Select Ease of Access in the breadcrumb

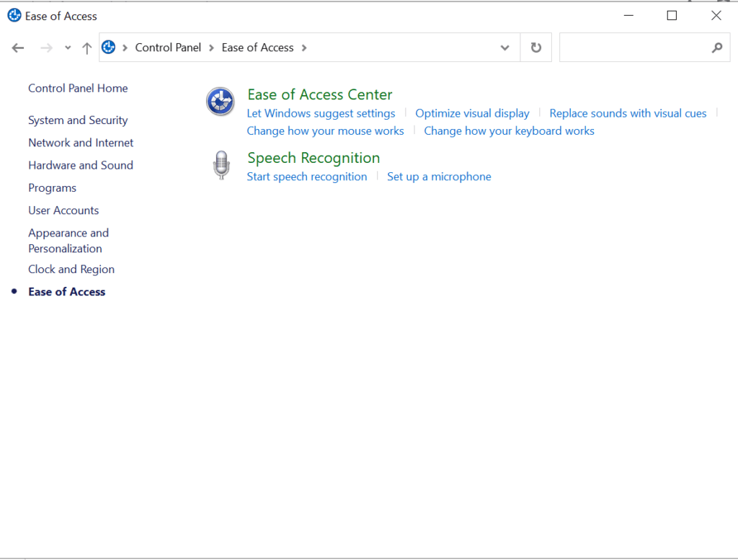pyautogui.click(x=257, y=48)
